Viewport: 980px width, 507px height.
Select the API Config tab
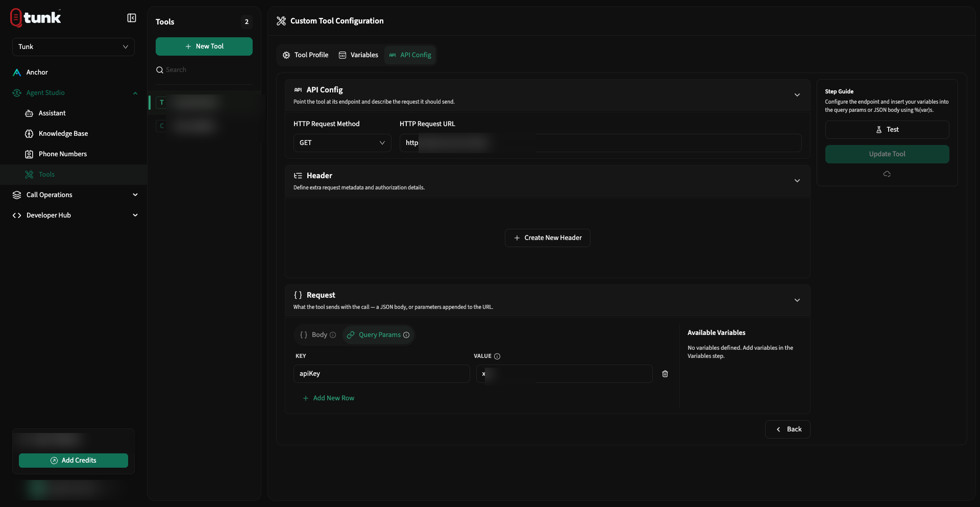(410, 55)
